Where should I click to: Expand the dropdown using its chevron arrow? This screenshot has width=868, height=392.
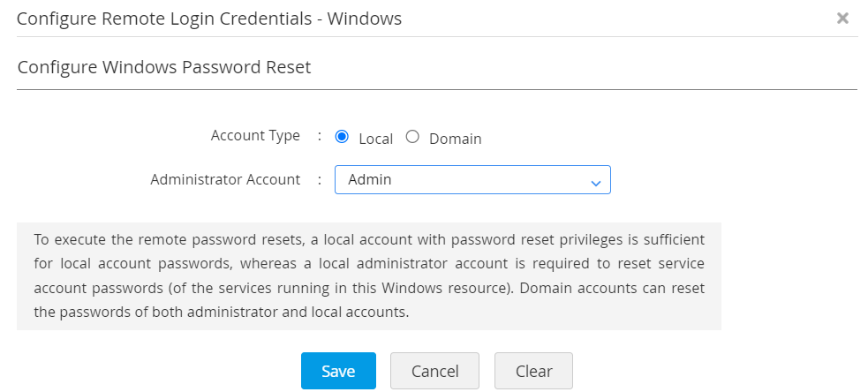pos(595,182)
